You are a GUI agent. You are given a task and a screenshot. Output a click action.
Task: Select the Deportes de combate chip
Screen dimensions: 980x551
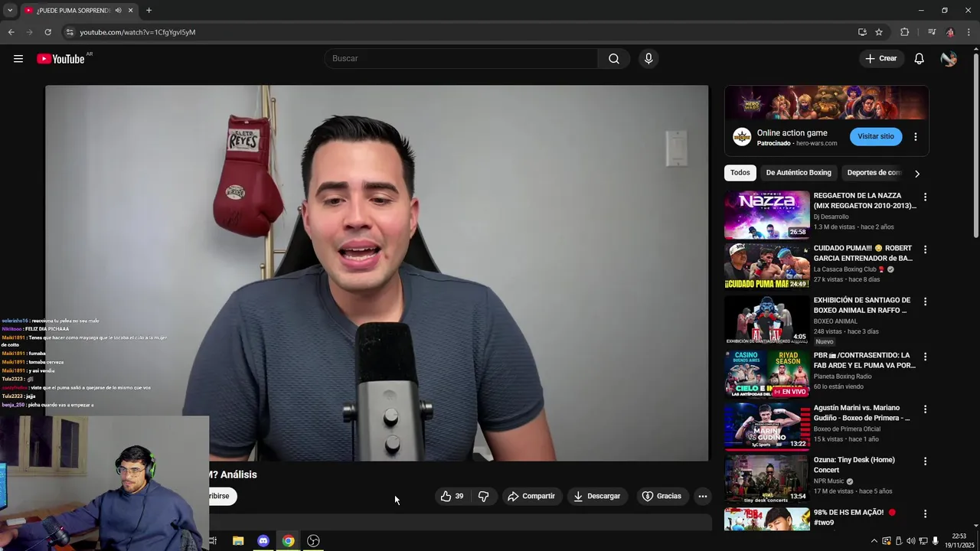[874, 173]
